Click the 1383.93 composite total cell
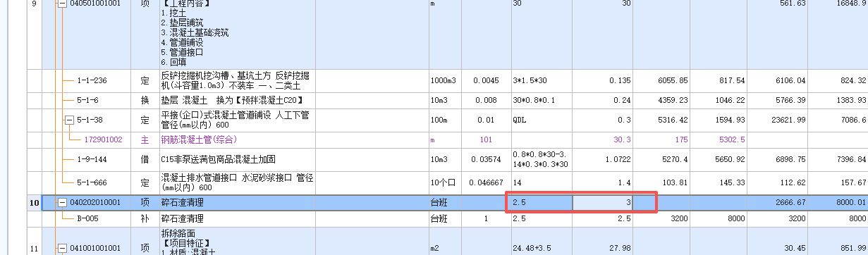The height and width of the screenshot is (255, 868). coord(838,101)
